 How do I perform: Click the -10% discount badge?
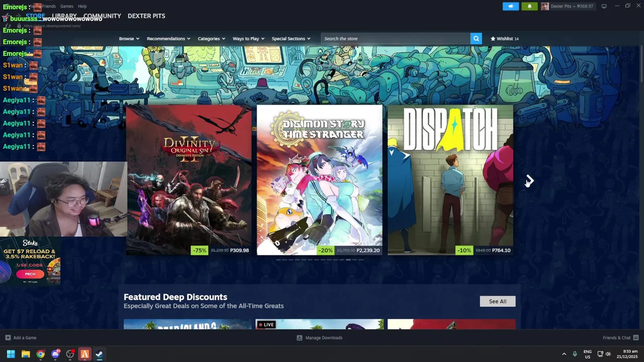tap(463, 250)
